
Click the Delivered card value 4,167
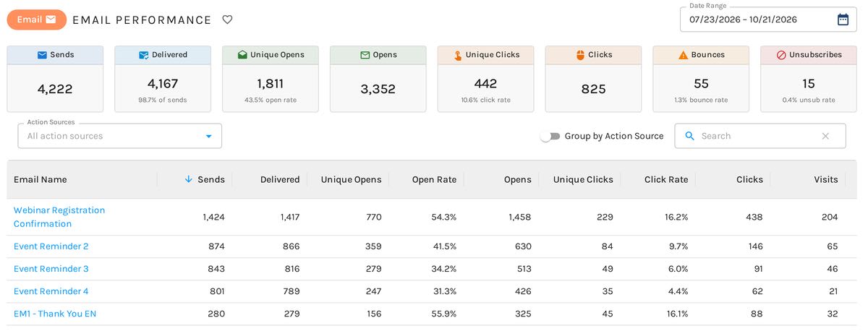click(163, 84)
